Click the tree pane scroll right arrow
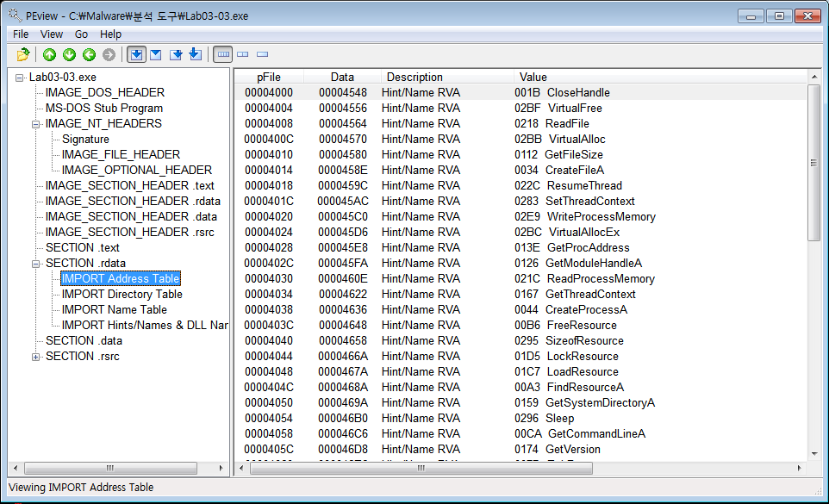This screenshot has height=504, width=829. 221,468
